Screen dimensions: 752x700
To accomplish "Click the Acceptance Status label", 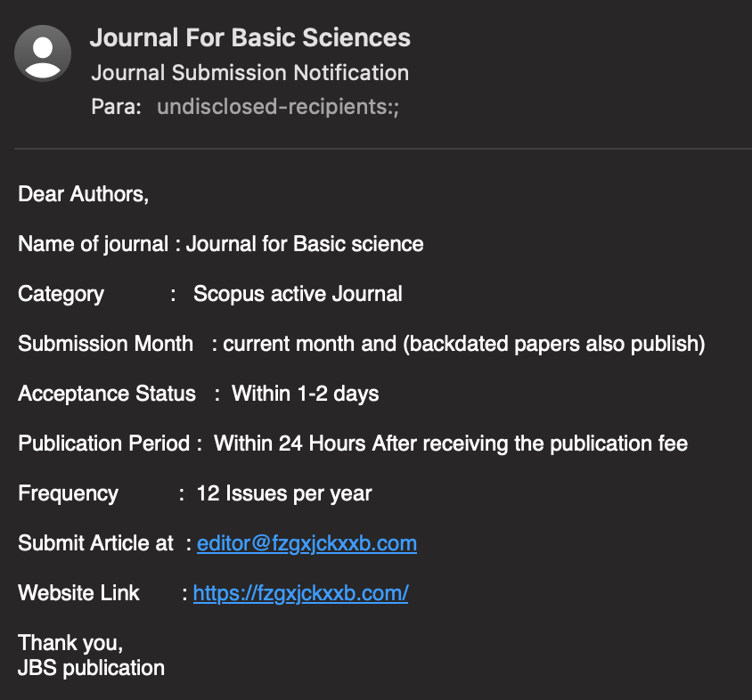I will click(x=107, y=394).
